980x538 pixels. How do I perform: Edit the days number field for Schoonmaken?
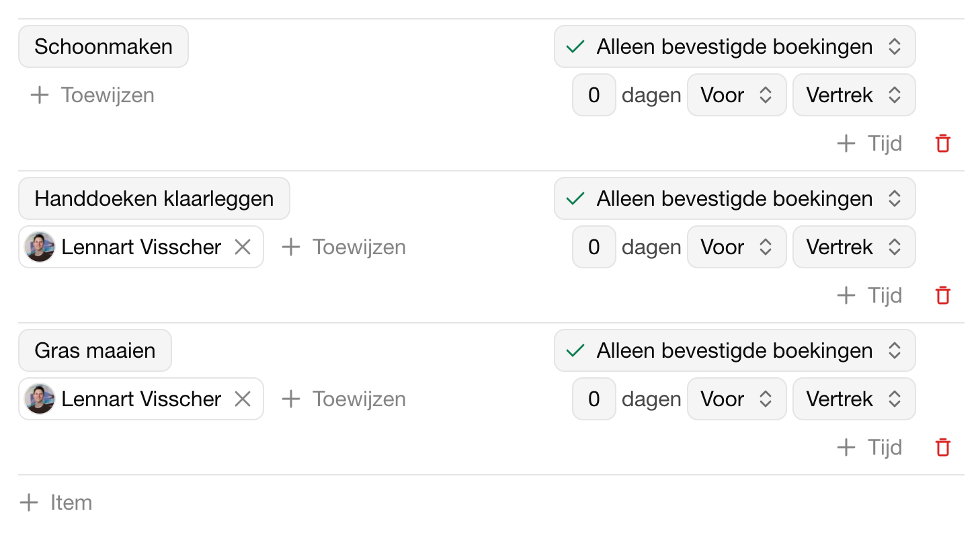(594, 95)
